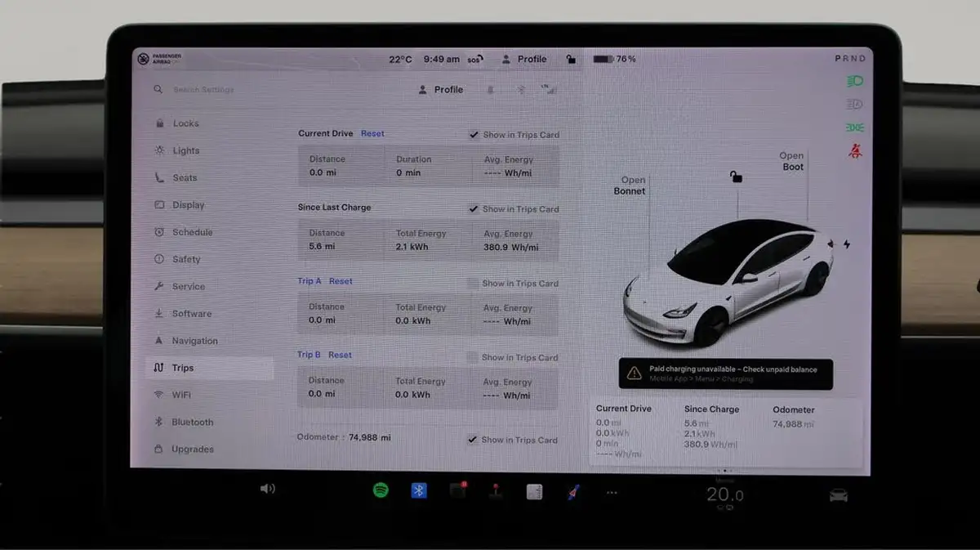Tap the LTE signal strength icon
Viewport: 980px width, 550px height.
tap(549, 88)
